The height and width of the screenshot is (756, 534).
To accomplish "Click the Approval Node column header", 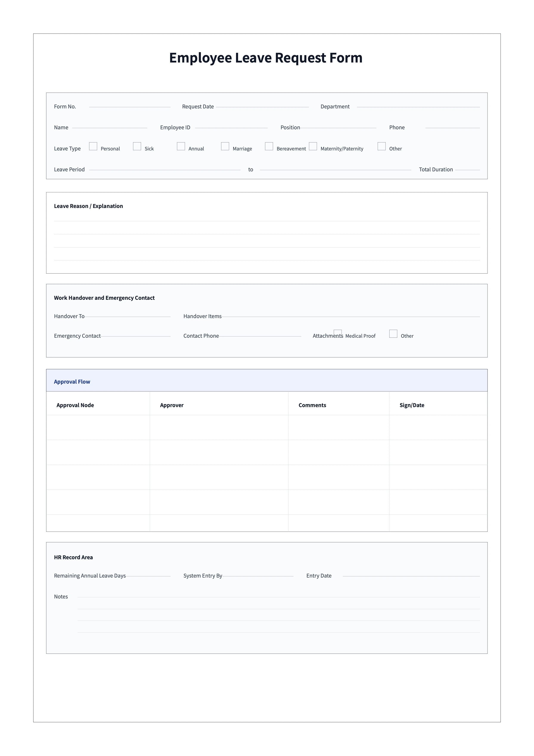I will (75, 405).
